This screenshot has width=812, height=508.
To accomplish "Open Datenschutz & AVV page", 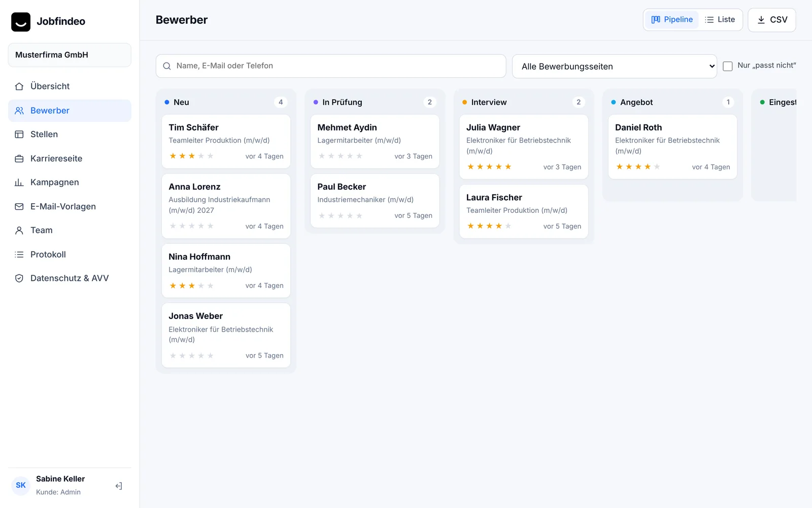I will click(x=70, y=278).
